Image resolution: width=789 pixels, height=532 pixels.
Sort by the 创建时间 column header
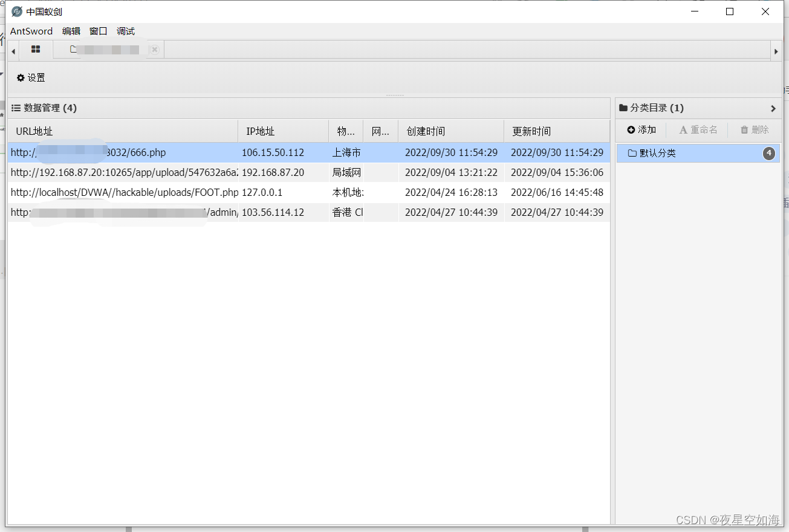tap(451, 131)
